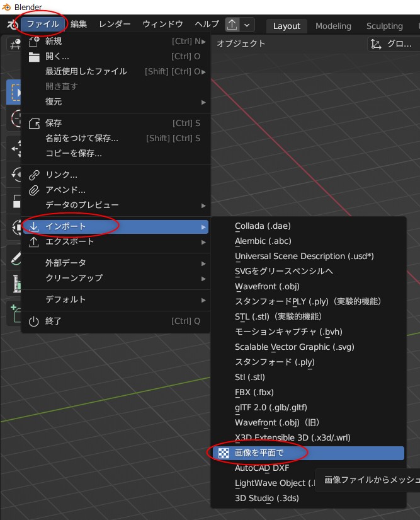Choose Stl (.stl) importer
Screen dimensions: 420x520
(309, 378)
